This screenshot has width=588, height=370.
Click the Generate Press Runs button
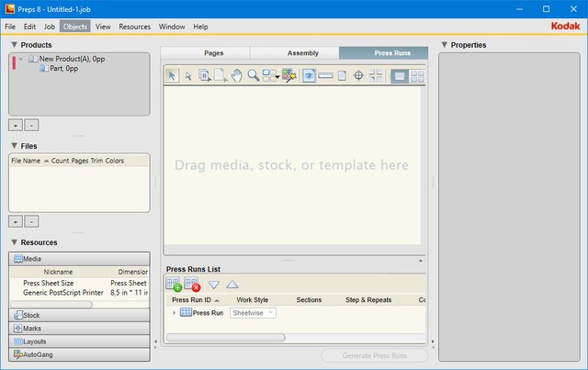coord(375,355)
